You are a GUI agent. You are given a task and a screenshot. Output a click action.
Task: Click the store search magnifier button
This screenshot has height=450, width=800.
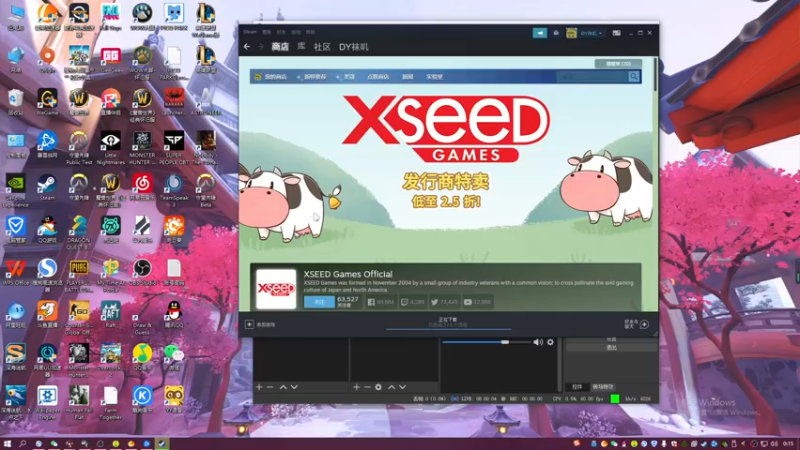click(x=634, y=77)
